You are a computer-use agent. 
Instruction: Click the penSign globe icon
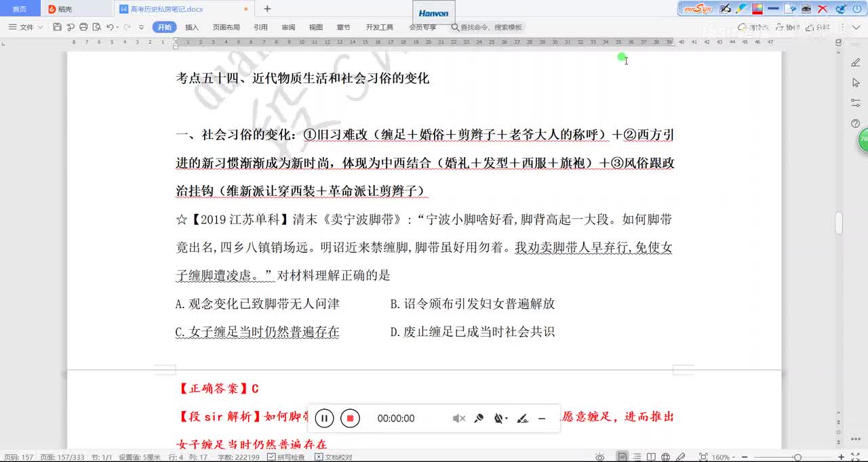coord(841,9)
